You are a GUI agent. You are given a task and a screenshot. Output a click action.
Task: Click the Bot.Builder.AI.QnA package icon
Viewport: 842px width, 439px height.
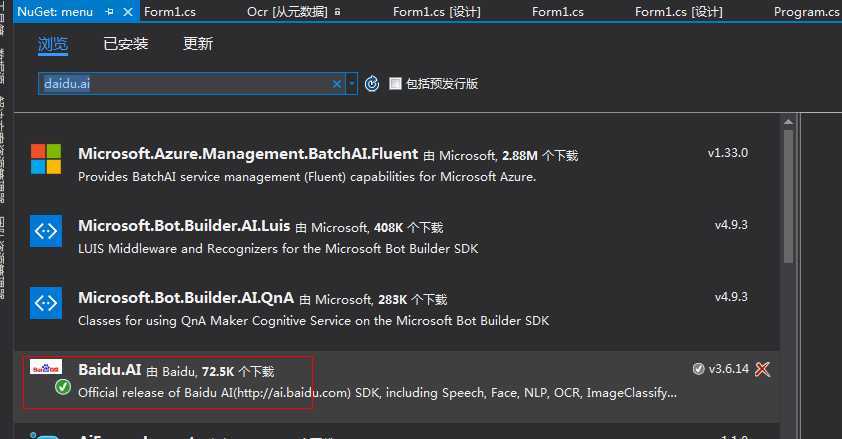click(x=46, y=303)
